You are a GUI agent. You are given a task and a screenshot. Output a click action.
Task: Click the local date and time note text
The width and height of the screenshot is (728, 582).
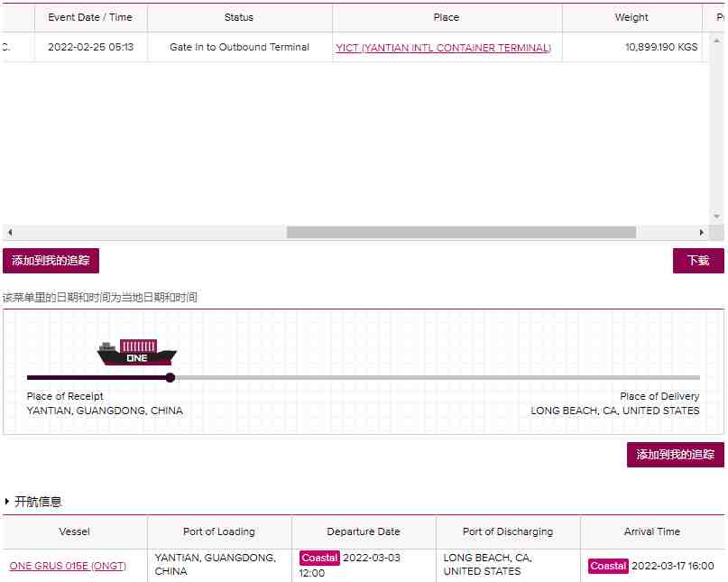100,297
